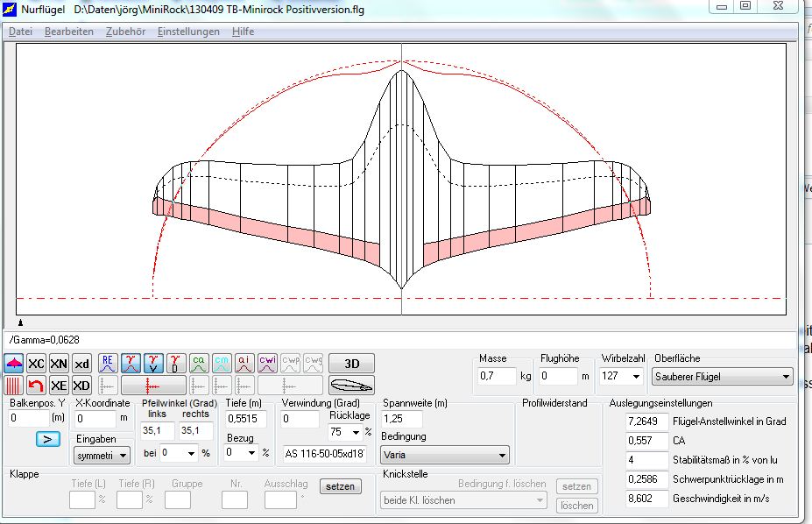The width and height of the screenshot is (812, 524).
Task: Click the red vertical stripes icon
Action: point(14,386)
